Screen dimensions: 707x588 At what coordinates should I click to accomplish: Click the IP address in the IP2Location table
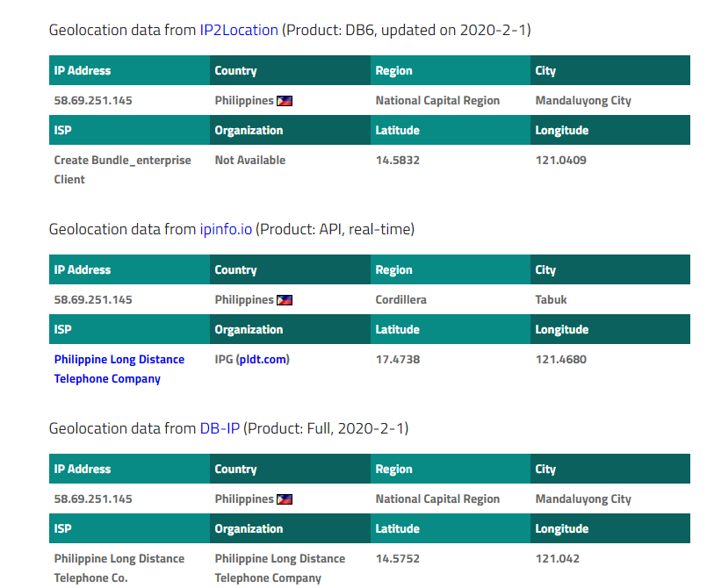click(93, 101)
